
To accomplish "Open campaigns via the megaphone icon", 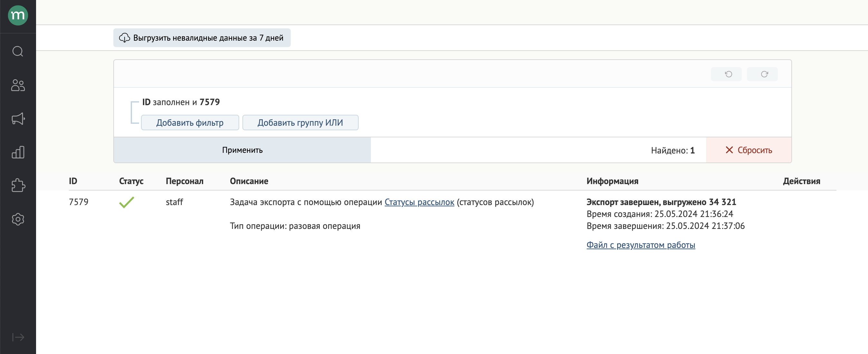I will tap(18, 118).
